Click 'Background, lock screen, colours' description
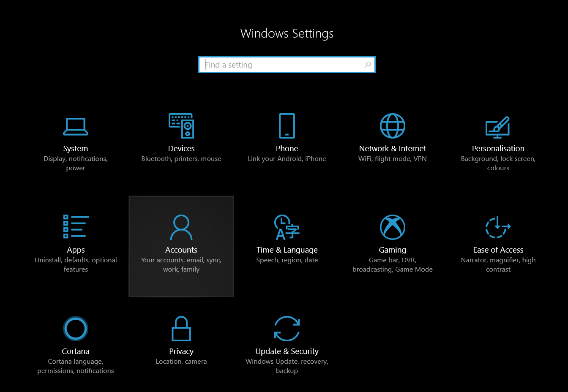 pyautogui.click(x=498, y=163)
